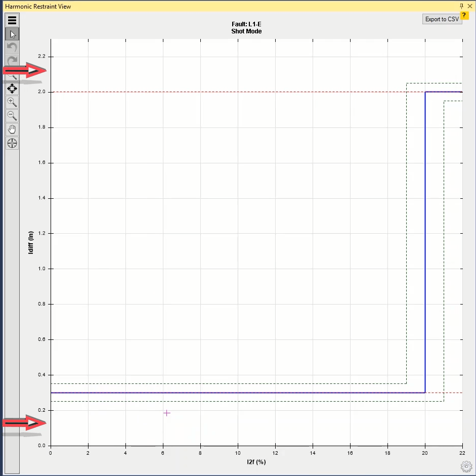Click the 'Fault: L1-E' chart title
Image resolution: width=476 pixels, height=476 pixels.
coord(246,24)
